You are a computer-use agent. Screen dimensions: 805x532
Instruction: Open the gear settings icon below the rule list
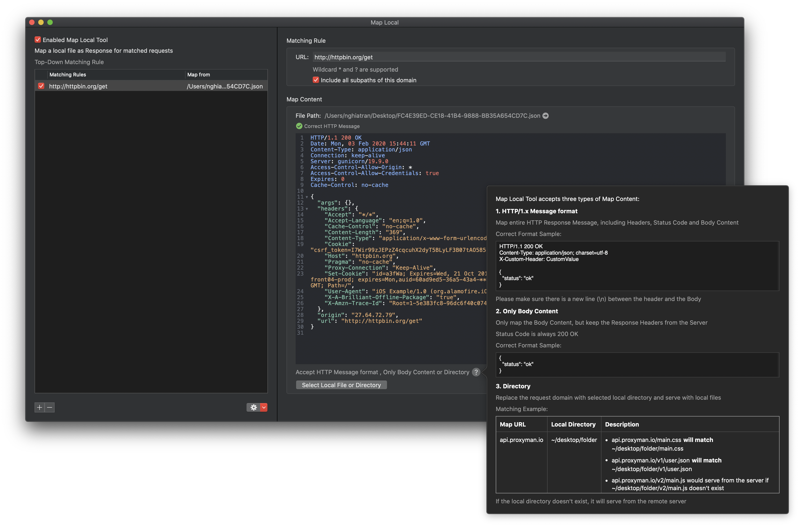click(x=254, y=407)
